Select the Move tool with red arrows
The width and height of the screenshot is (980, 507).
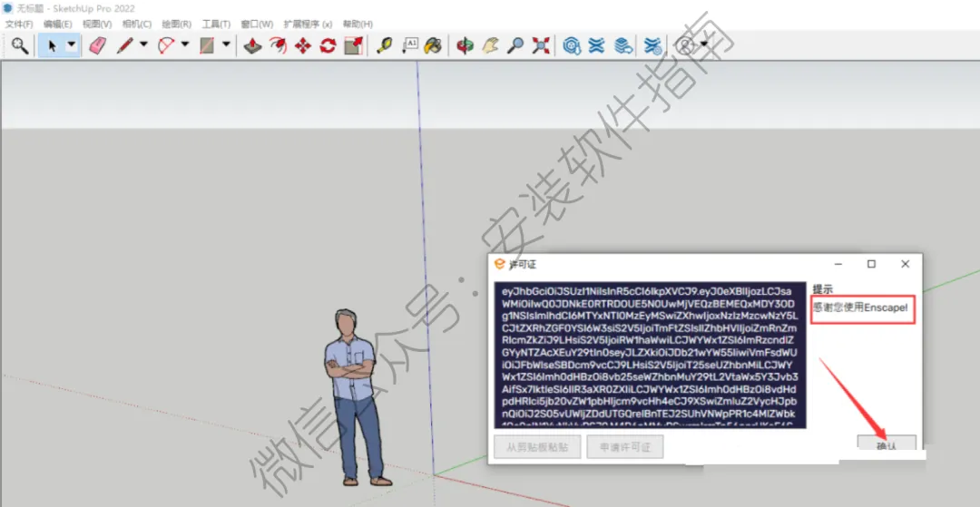tap(303, 45)
